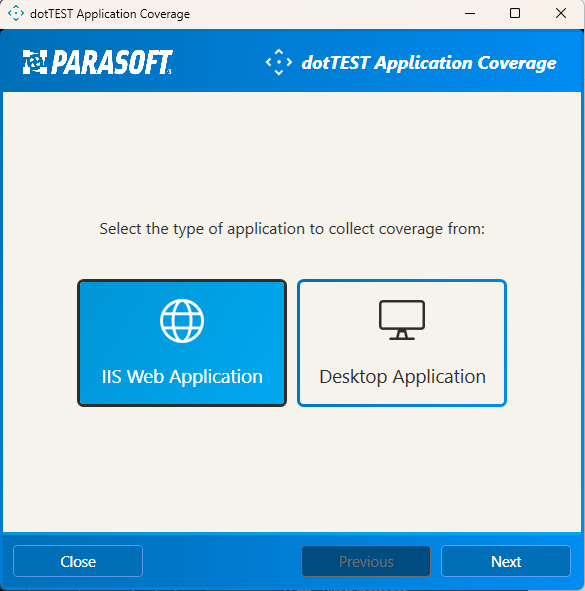Click the PARASOFT wordmark text
The width and height of the screenshot is (585, 591).
tap(112, 62)
